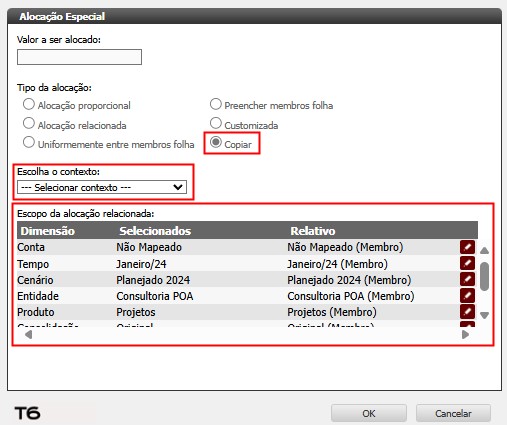This screenshot has height=425, width=507.
Task: Select the Entidade dimension cell
Action: coord(38,296)
